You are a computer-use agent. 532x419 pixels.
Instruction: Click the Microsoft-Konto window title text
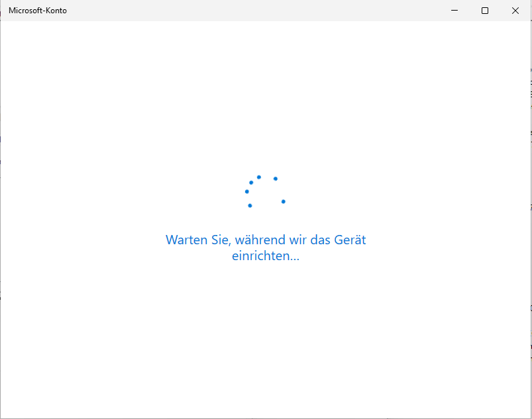pyautogui.click(x=38, y=11)
